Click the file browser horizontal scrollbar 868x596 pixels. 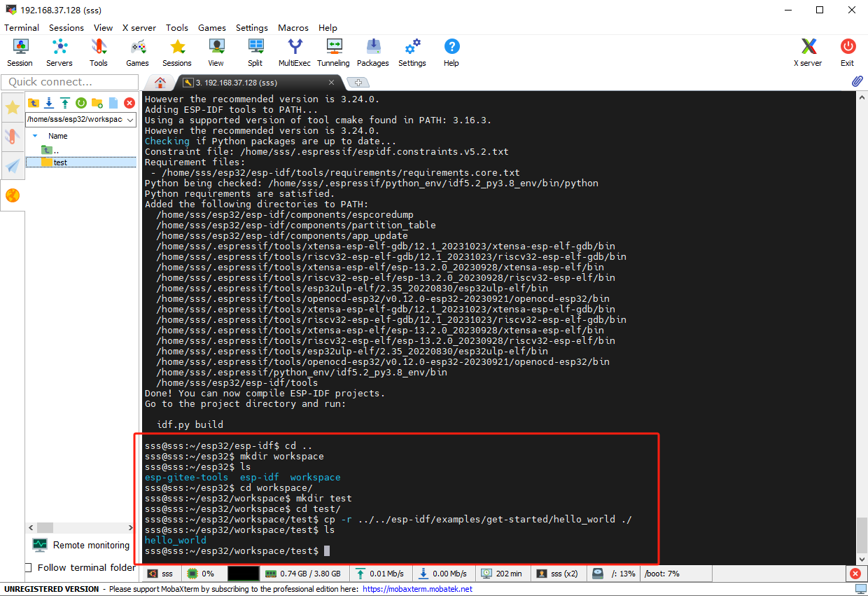coord(81,527)
